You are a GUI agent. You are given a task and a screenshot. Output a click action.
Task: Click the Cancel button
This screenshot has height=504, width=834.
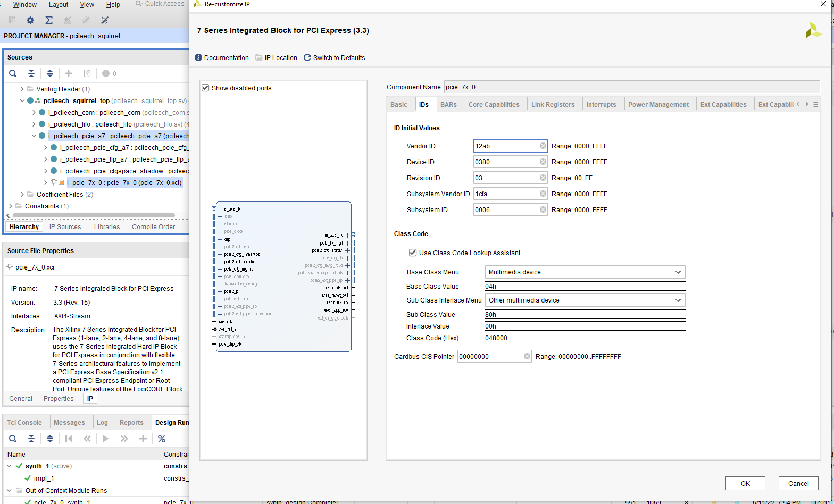tap(798, 483)
